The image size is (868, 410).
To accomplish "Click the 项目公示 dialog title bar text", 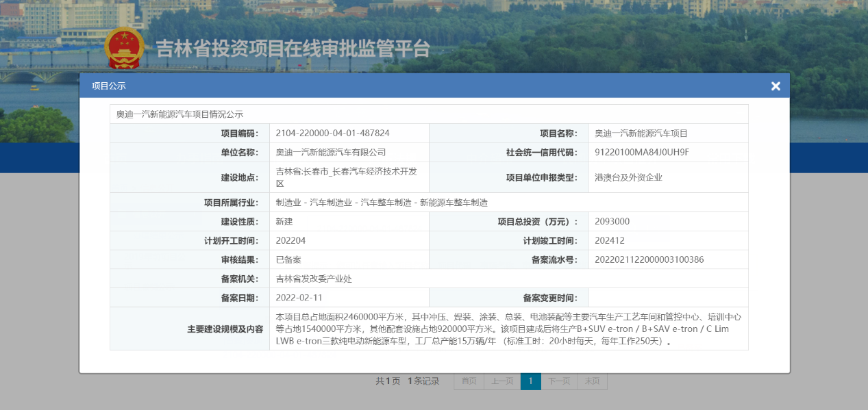I will click(109, 86).
